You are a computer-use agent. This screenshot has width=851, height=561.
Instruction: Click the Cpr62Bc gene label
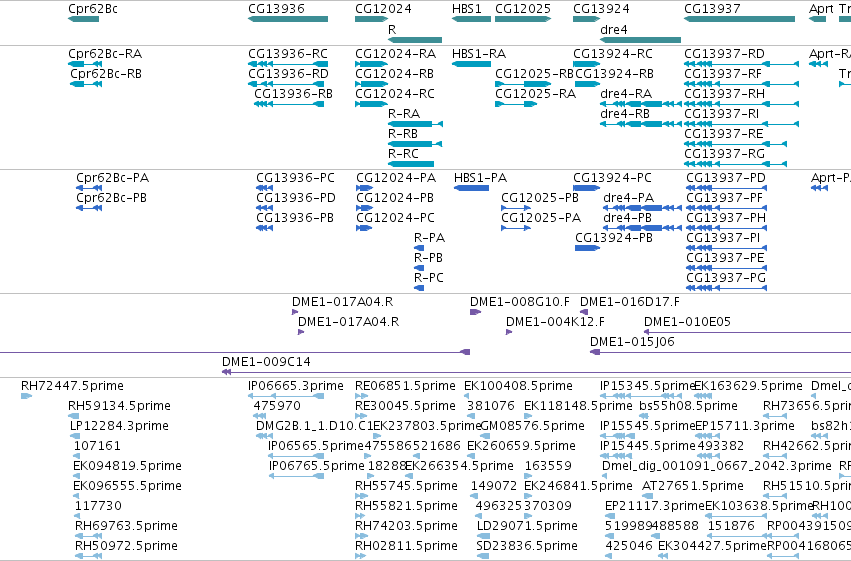pyautogui.click(x=93, y=9)
